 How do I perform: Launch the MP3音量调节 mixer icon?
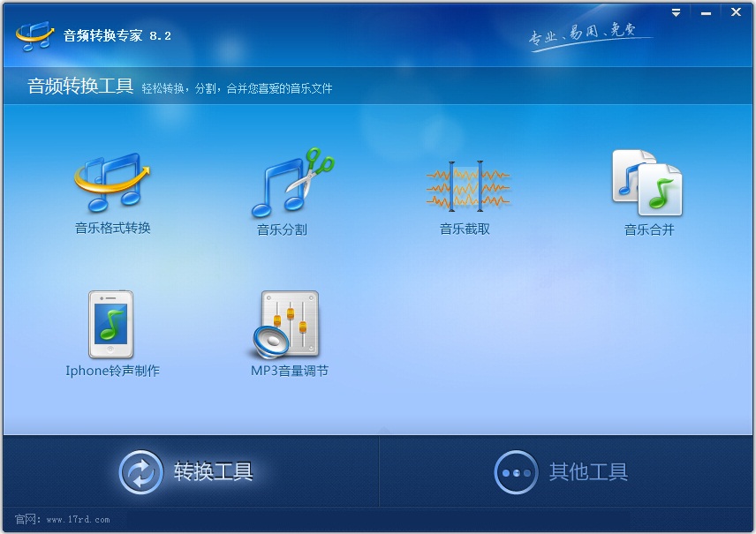[x=286, y=324]
